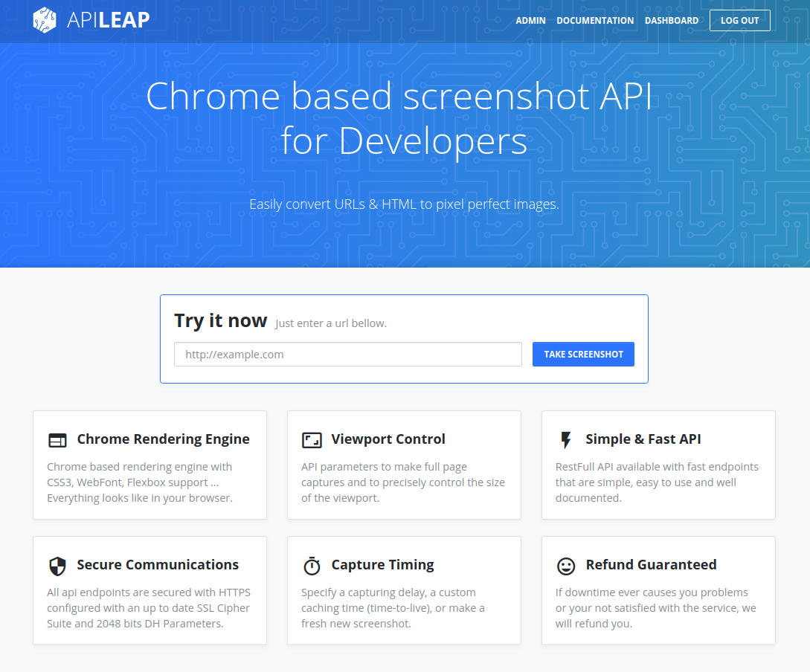Click the Try it now heading
Viewport: 810px width, 672px height.
[x=221, y=320]
